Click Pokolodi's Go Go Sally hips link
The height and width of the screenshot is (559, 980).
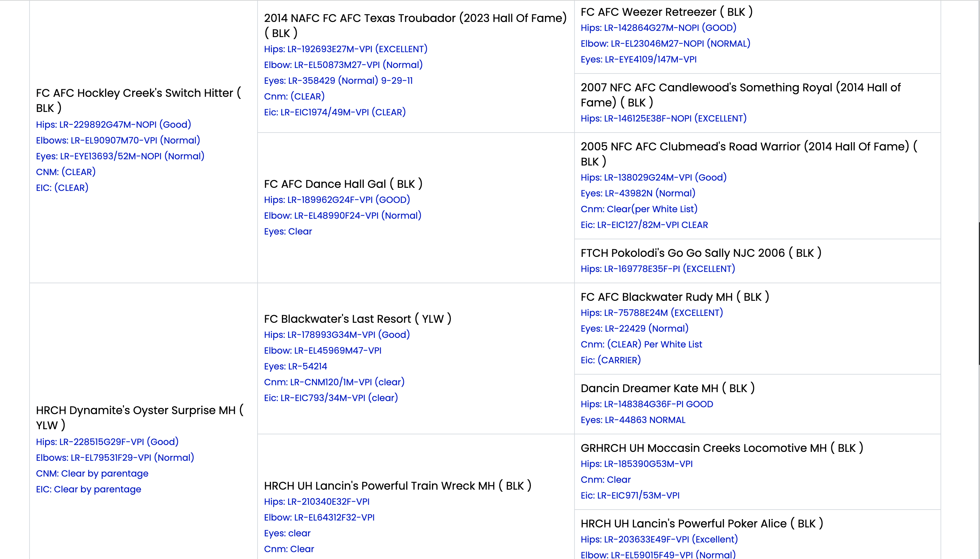pos(658,269)
